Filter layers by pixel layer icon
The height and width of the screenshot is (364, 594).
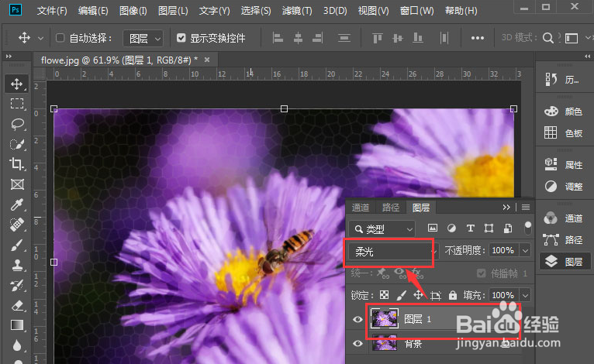pyautogui.click(x=432, y=228)
